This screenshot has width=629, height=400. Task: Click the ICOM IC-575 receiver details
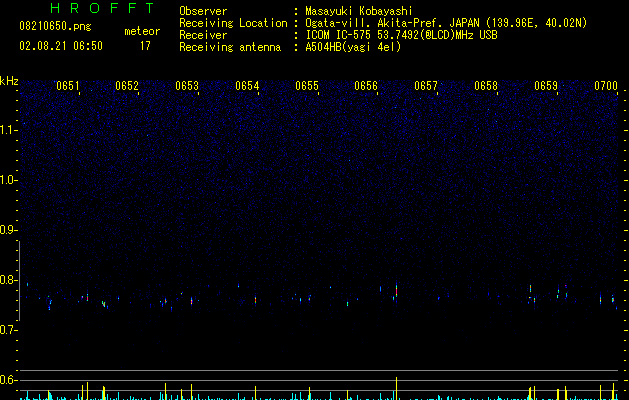(x=401, y=35)
